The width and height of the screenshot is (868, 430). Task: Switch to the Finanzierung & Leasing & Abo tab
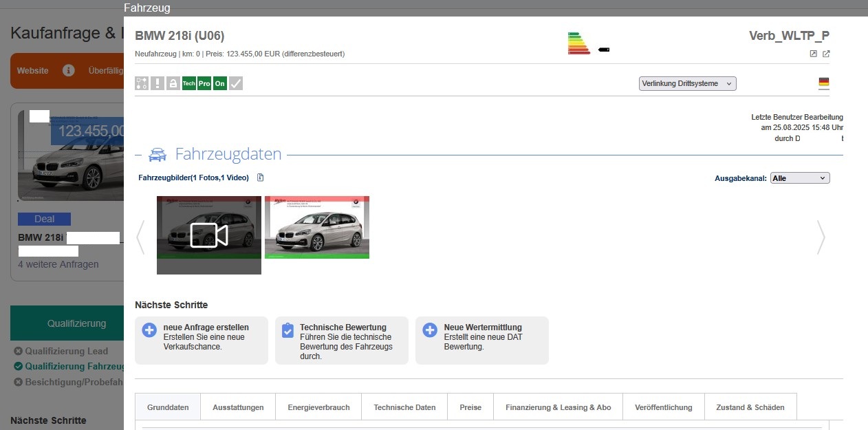pyautogui.click(x=558, y=407)
